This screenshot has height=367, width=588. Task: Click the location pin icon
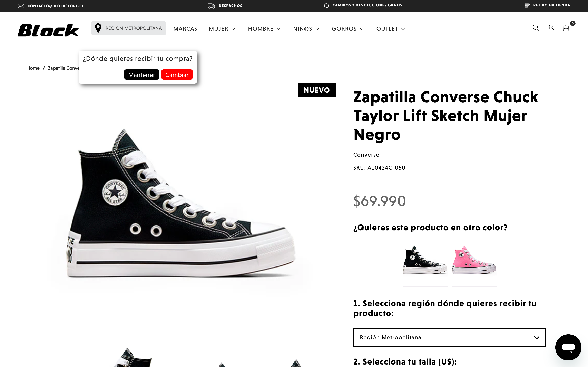tap(98, 28)
